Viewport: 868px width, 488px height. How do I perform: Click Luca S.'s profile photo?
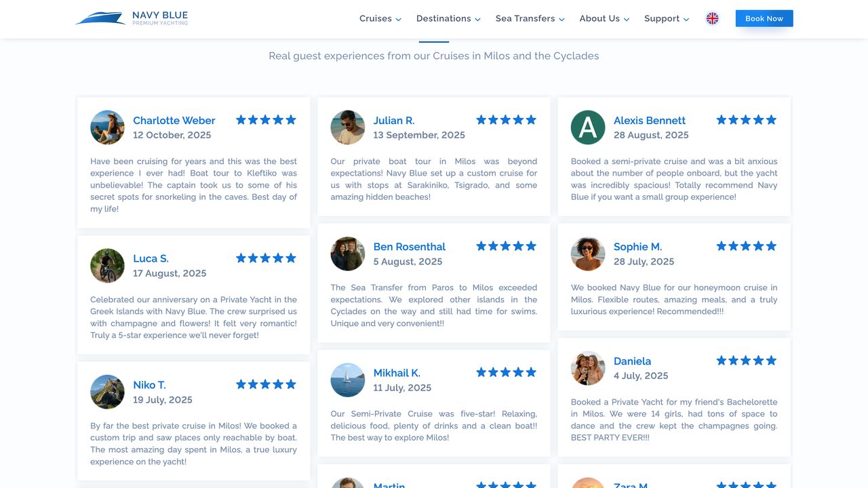pos(107,266)
